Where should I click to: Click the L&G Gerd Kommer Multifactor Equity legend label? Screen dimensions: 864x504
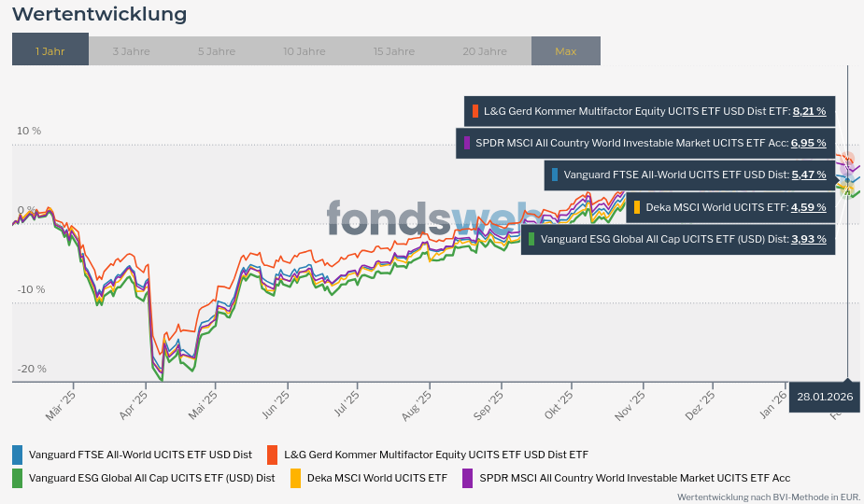436,455
